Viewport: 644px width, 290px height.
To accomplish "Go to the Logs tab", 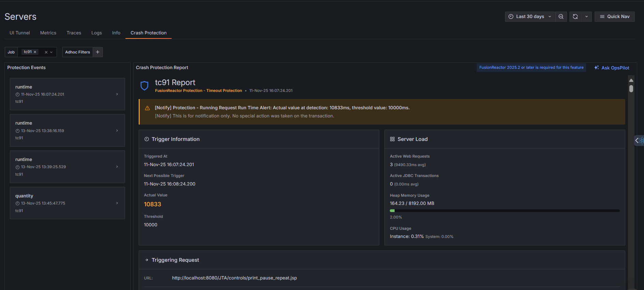I will [96, 33].
